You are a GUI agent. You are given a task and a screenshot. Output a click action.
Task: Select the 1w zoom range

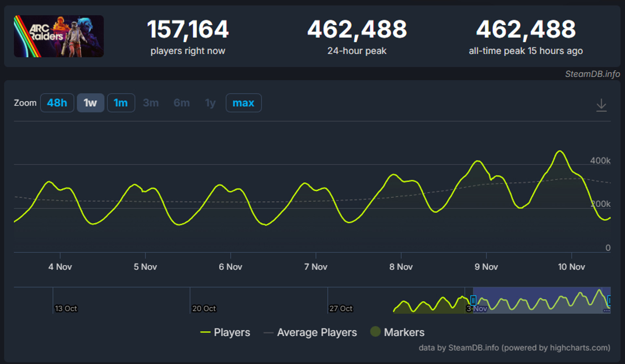pos(90,103)
